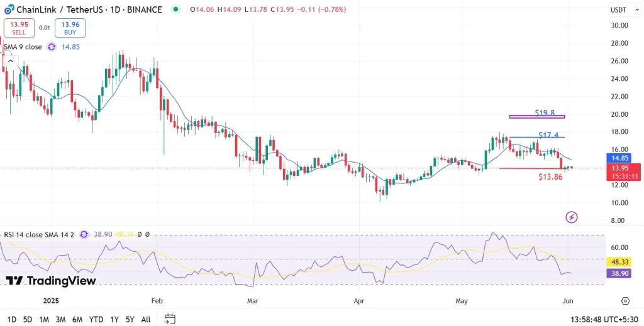Click the $17.4 level label
644x326 pixels.
(548, 135)
